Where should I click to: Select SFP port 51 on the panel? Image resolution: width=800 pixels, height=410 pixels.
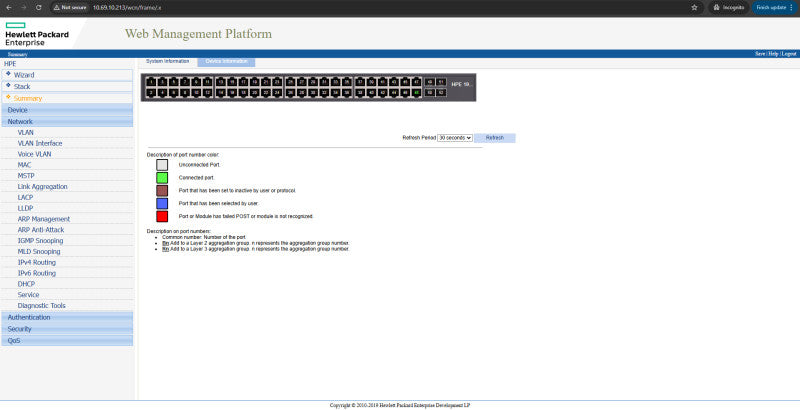[x=441, y=82]
